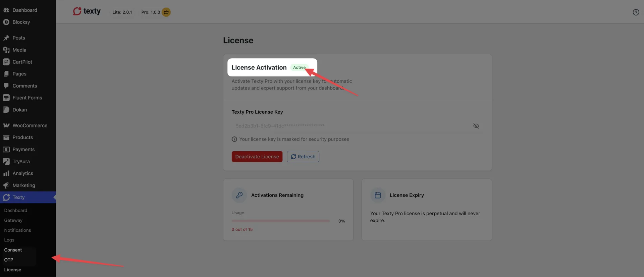Screen dimensions: 644x277
Task: Open Logs submenu item
Action: click(9, 240)
